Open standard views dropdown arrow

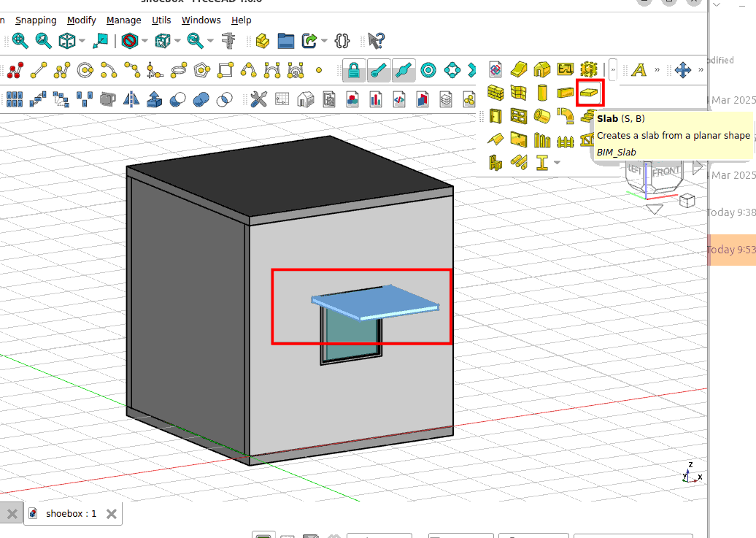pos(82,41)
